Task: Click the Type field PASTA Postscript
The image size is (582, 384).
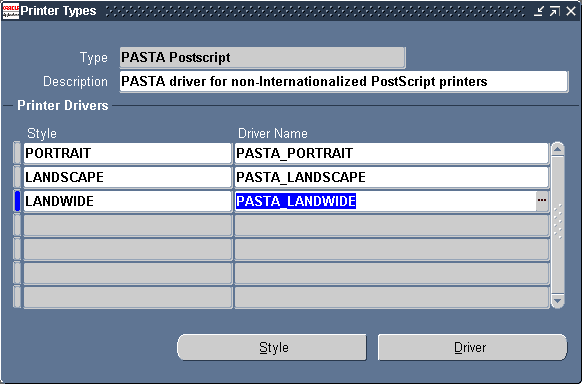Action: click(x=262, y=58)
